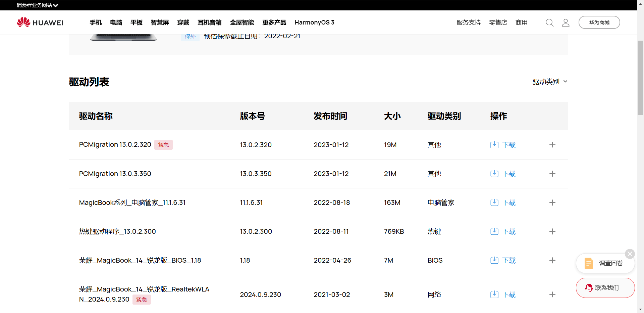Expand details for RealtekWLAN driver row
Screen dimensions: 644x313
pyautogui.click(x=552, y=295)
